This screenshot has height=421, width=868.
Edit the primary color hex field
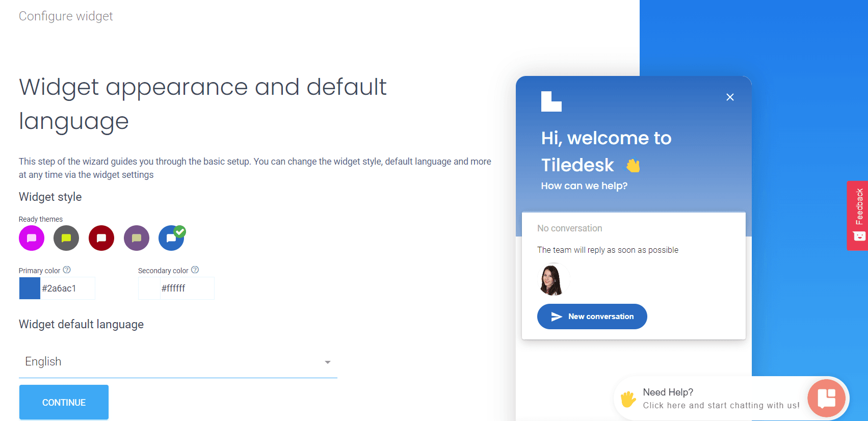coord(67,288)
